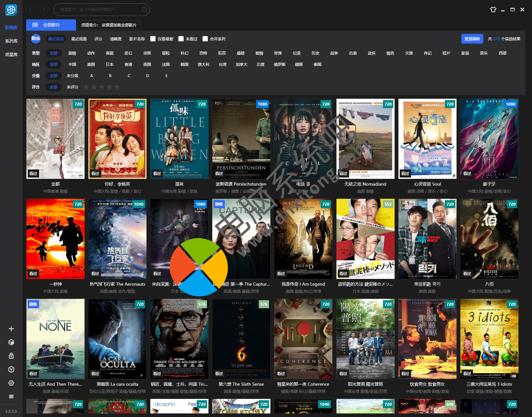Click the version number 3.0.3.8
Screen dimensions: 532x417
11,411
